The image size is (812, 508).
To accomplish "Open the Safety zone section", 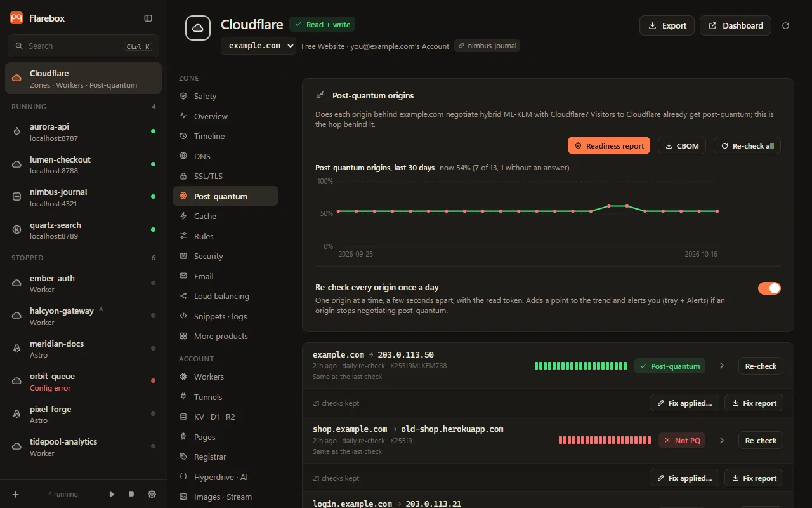I will [x=225, y=96].
